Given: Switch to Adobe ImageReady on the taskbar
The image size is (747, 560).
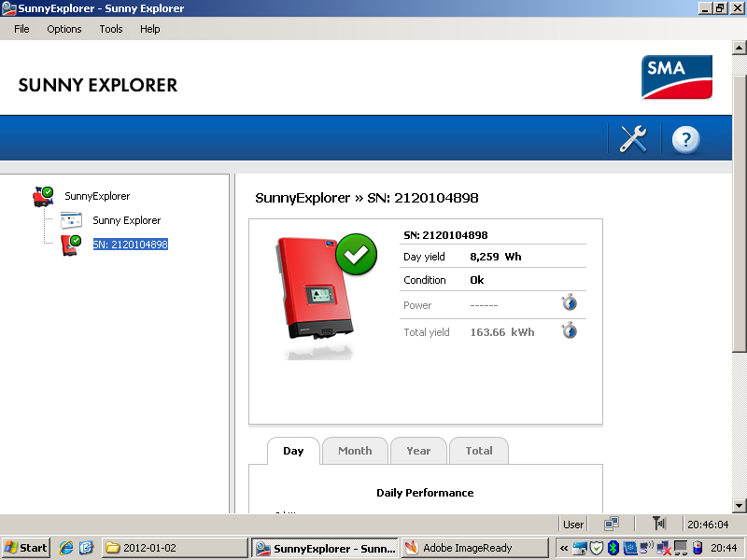Looking at the screenshot, I should (x=474, y=548).
